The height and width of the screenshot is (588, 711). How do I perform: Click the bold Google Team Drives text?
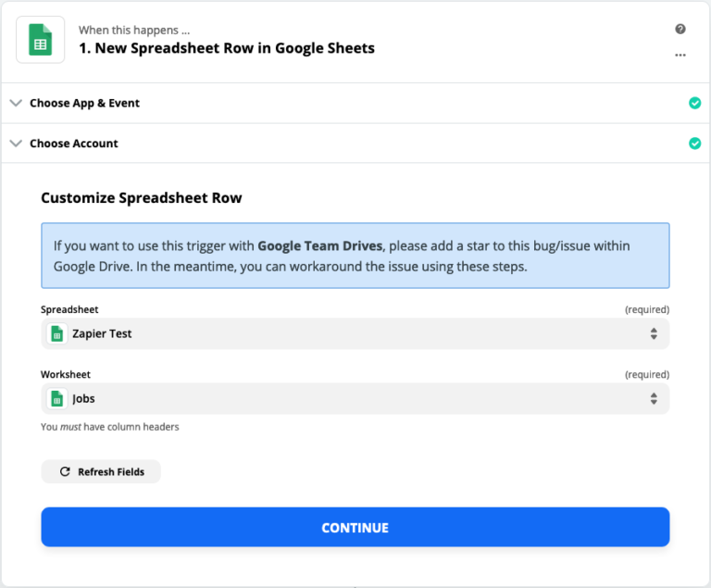320,245
